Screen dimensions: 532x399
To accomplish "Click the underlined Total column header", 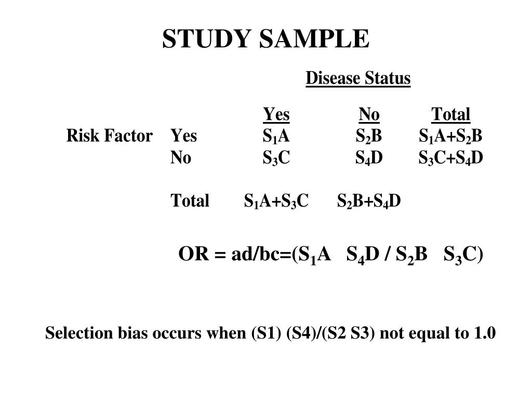I will pos(450,114).
